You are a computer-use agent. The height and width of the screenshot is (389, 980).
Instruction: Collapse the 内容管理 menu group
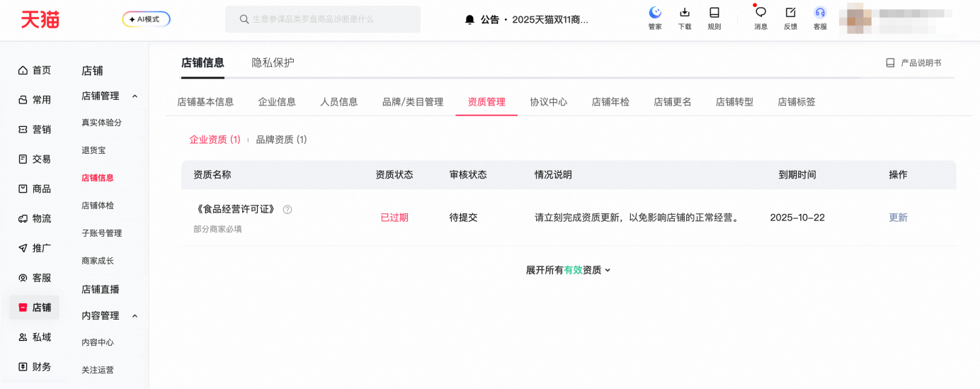135,316
